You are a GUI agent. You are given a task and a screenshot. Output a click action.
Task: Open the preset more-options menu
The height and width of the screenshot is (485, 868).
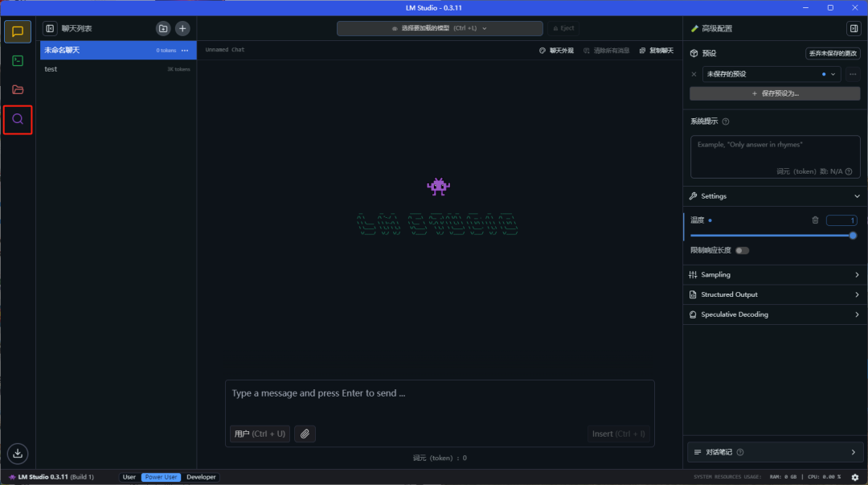pyautogui.click(x=853, y=74)
